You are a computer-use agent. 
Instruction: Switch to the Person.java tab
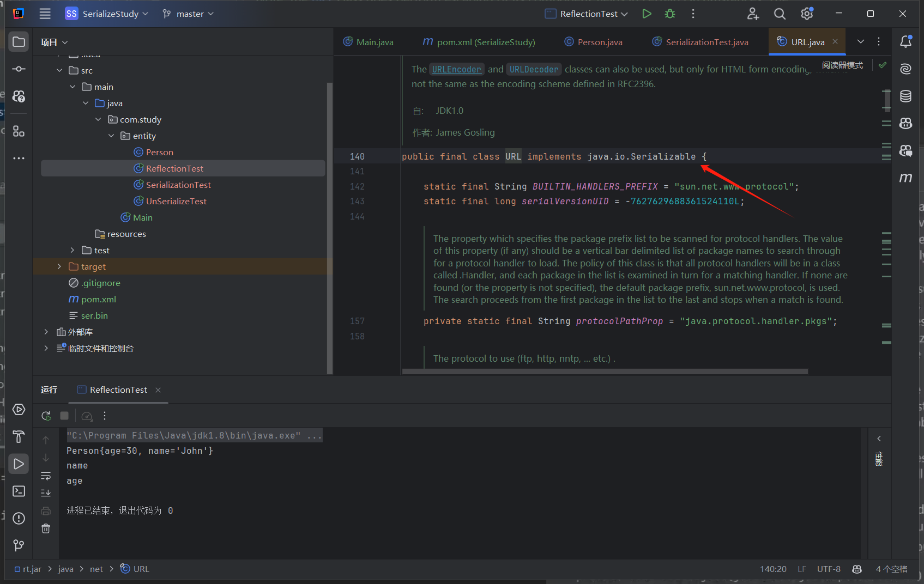point(593,42)
